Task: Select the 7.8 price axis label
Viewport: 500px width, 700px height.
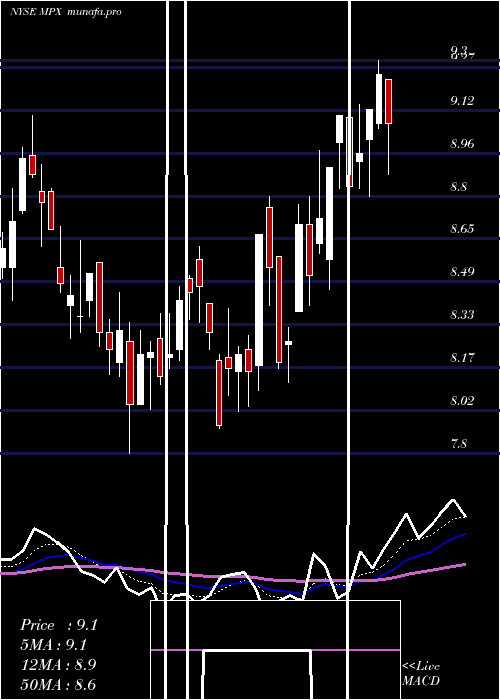Action: point(458,444)
